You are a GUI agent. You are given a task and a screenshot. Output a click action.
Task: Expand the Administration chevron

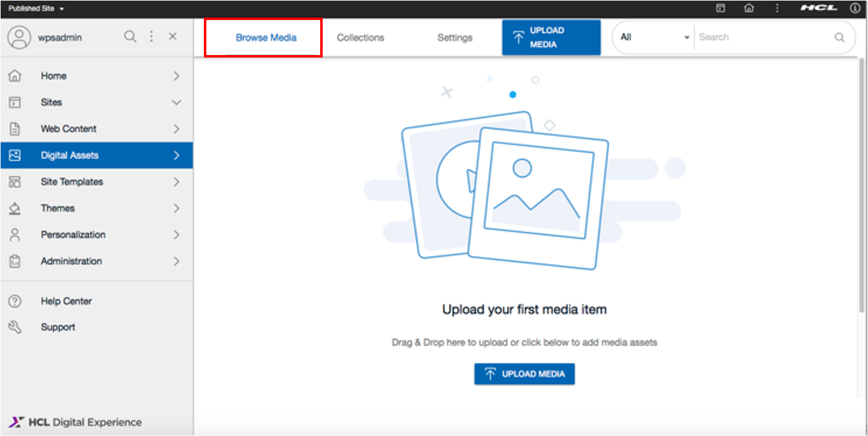pyautogui.click(x=176, y=261)
